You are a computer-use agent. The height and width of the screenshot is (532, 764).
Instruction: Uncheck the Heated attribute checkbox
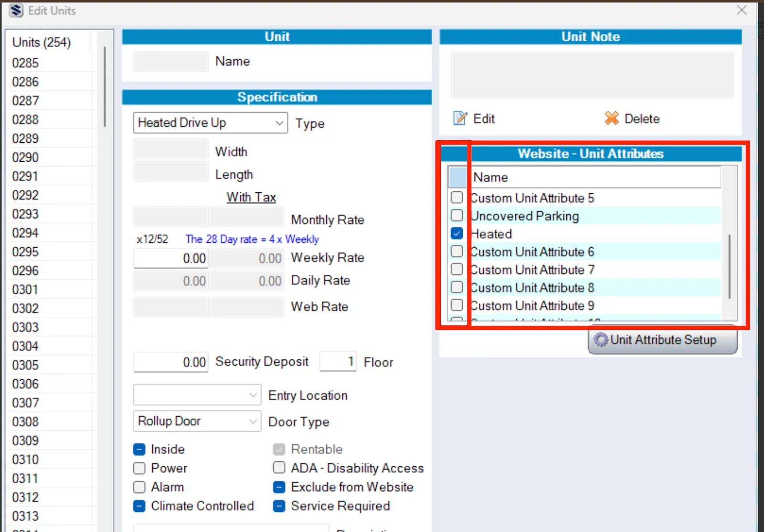tap(457, 233)
